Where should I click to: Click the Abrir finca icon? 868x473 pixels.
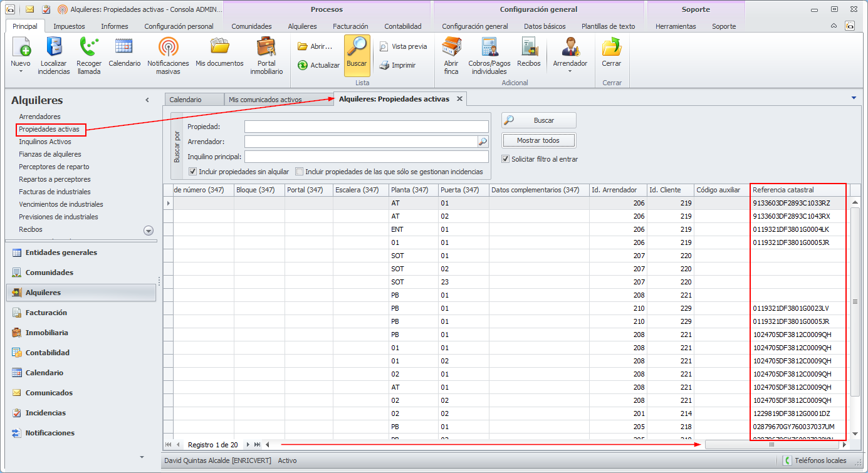coord(451,48)
